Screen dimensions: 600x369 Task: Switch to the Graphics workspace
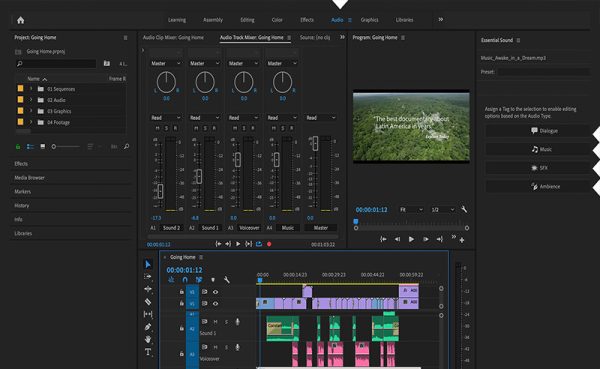370,20
